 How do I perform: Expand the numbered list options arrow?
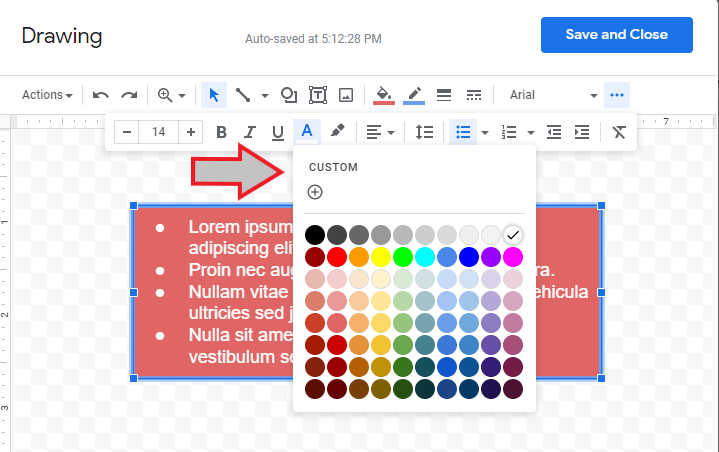[531, 132]
